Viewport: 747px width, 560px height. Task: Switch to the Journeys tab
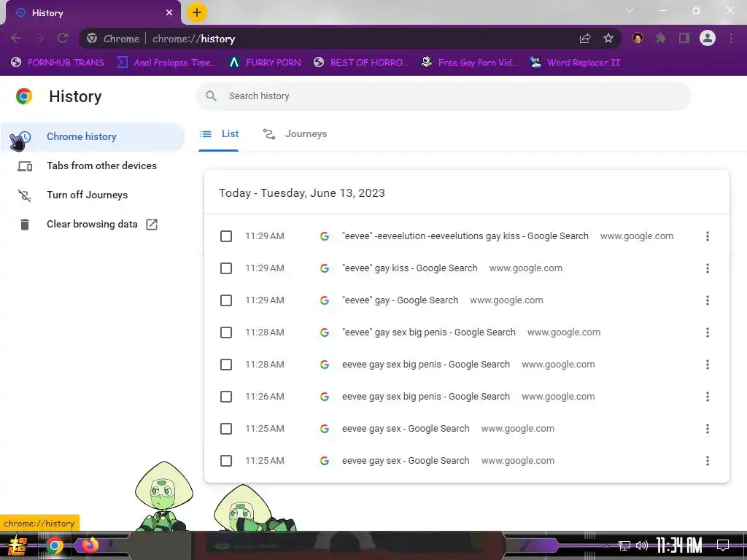[x=295, y=134]
